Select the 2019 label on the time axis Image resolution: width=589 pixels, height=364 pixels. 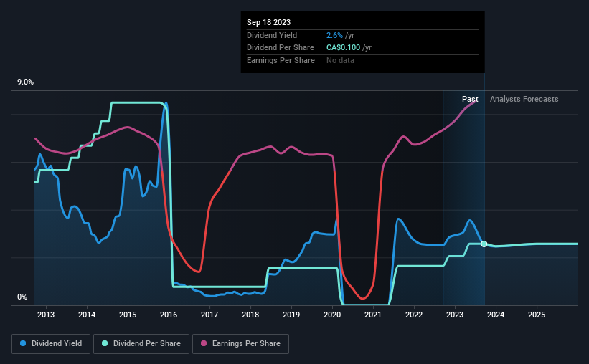[x=291, y=315]
